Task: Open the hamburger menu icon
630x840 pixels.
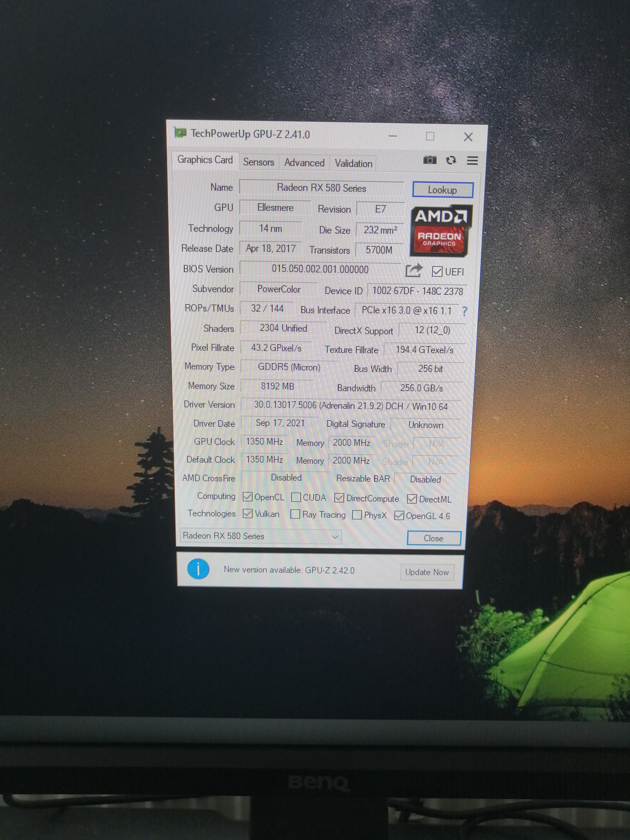Action: point(472,161)
